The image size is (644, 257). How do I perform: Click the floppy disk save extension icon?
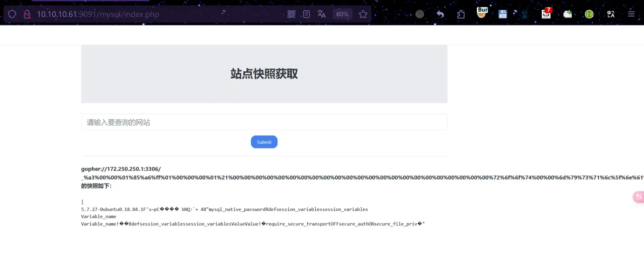[503, 14]
